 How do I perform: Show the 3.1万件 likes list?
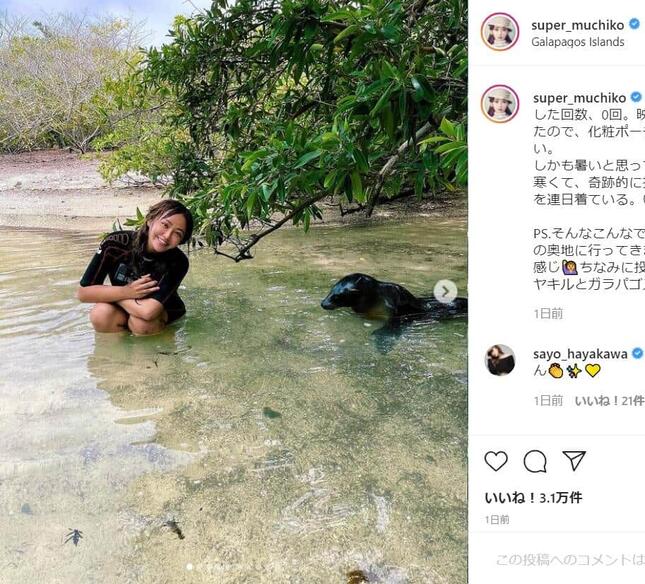click(x=533, y=498)
